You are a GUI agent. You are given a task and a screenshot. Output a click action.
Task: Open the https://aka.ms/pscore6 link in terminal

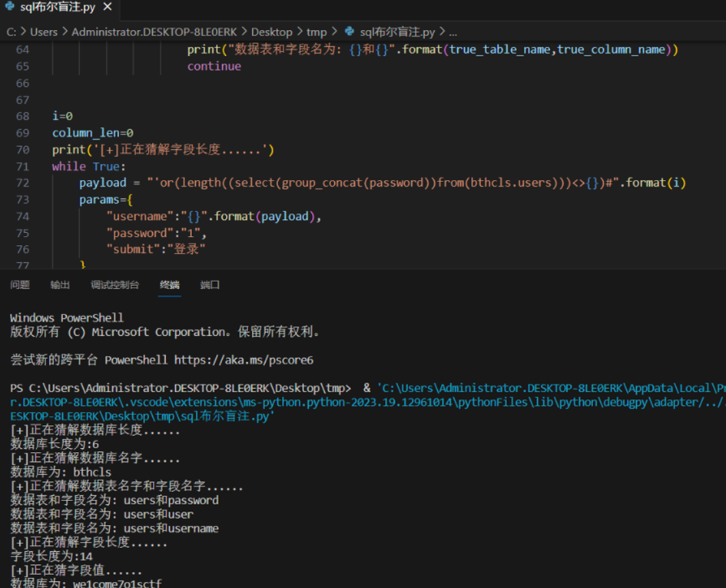[244, 360]
